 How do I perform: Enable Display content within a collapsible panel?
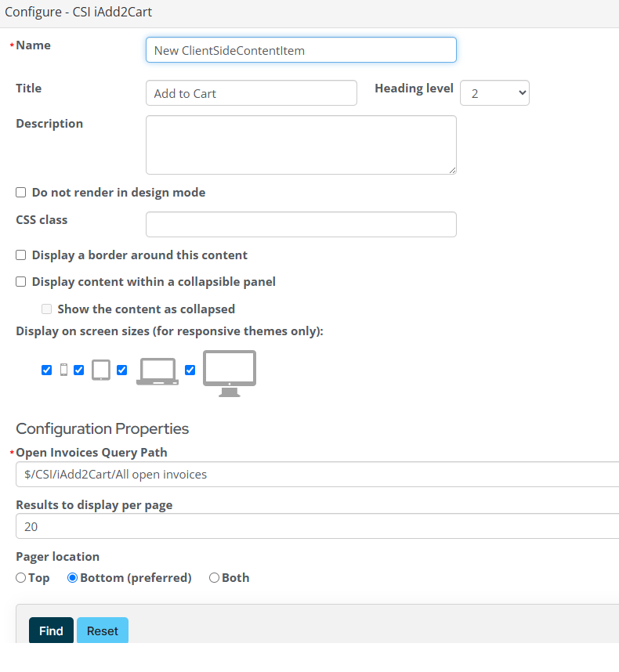point(21,282)
